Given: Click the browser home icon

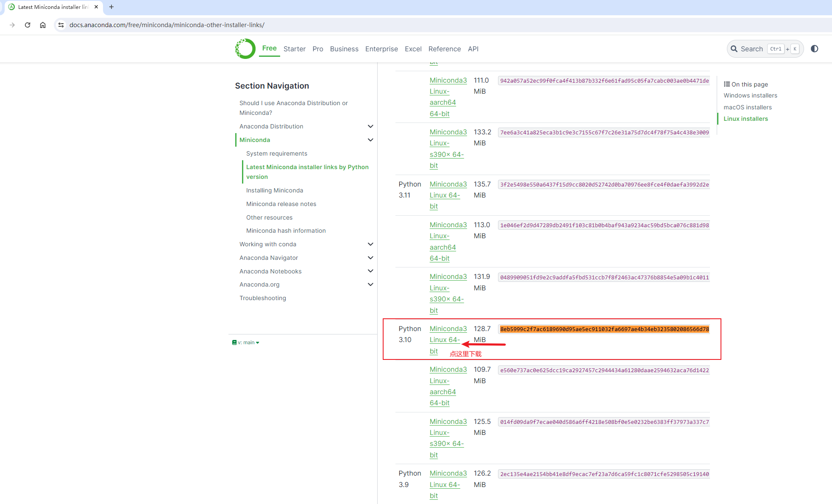Looking at the screenshot, I should coord(43,25).
